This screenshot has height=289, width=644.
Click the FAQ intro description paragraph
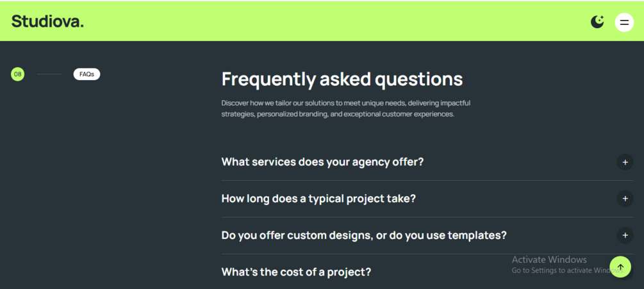pos(345,108)
